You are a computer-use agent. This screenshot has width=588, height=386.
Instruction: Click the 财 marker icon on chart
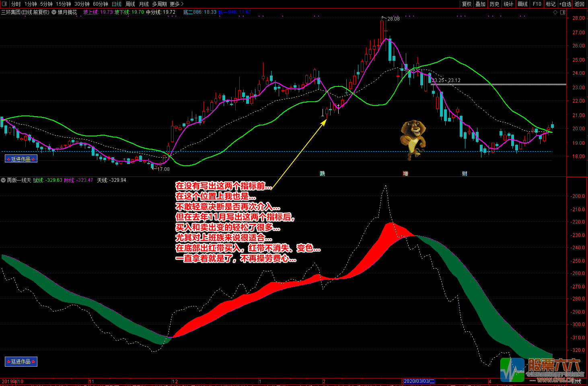465,173
